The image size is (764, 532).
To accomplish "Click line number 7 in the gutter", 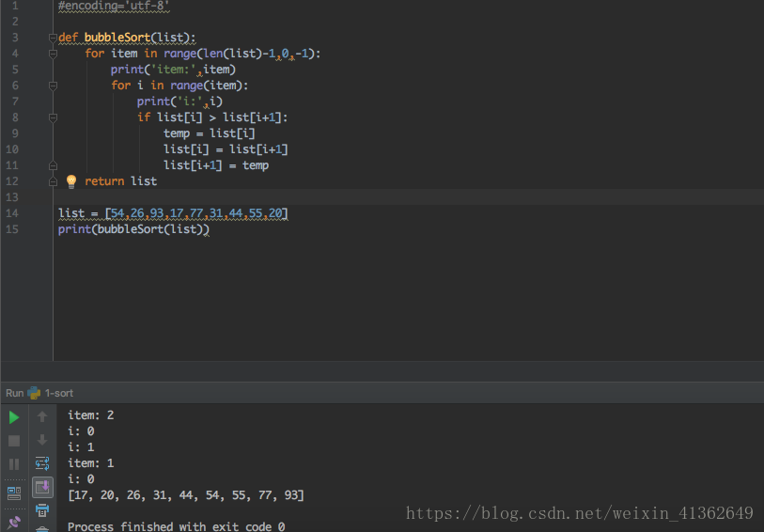I will point(15,102).
